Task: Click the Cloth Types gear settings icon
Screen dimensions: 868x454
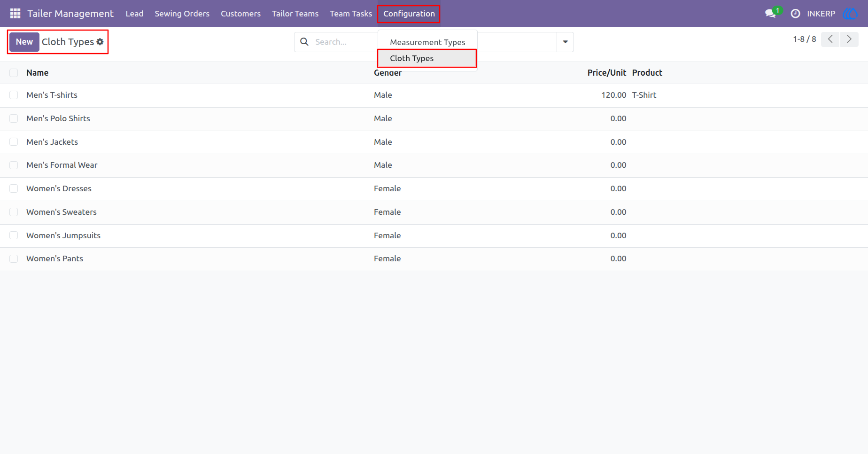Action: [x=100, y=42]
